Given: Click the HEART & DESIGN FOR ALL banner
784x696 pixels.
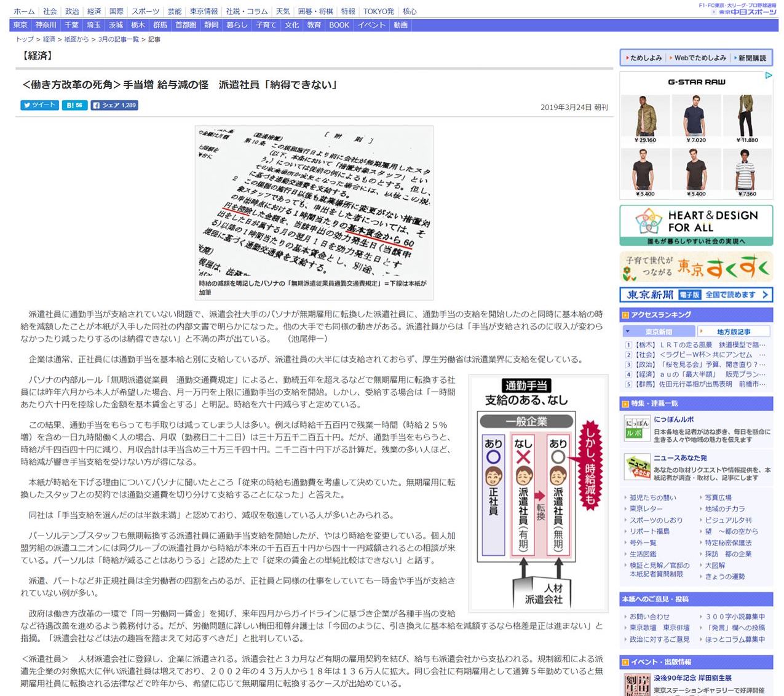Looking at the screenshot, I should [x=696, y=225].
